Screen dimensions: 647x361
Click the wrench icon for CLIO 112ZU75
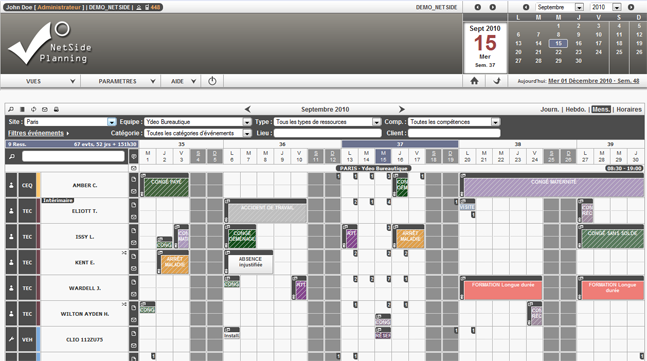[11, 340]
